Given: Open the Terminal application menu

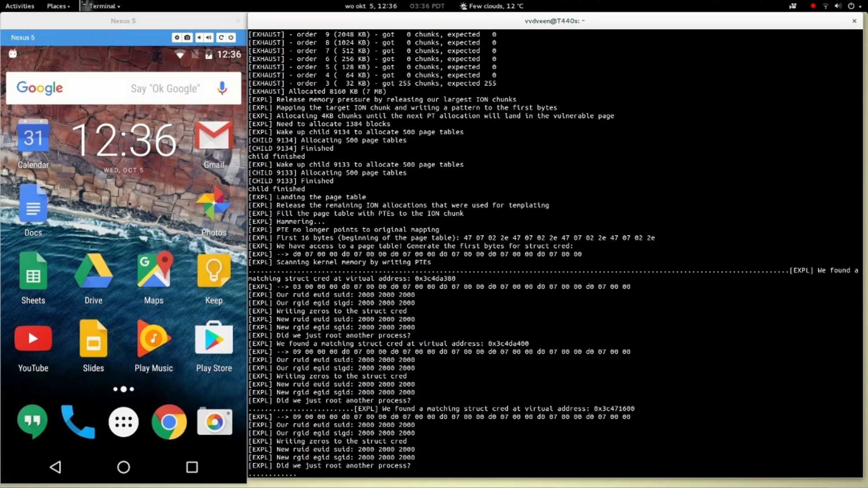Looking at the screenshot, I should [x=101, y=6].
